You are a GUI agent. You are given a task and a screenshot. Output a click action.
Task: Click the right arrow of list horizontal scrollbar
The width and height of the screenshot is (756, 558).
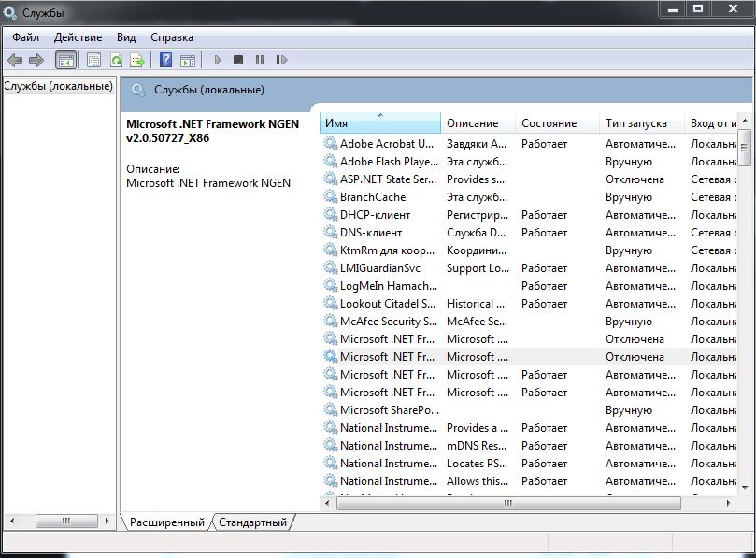(x=728, y=503)
